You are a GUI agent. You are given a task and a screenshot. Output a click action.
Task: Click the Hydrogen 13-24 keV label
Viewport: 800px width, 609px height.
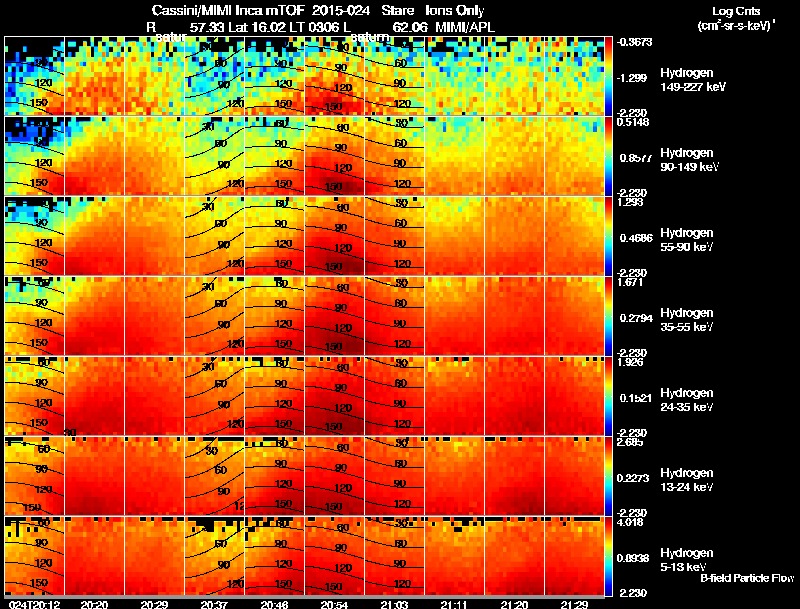pos(687,480)
